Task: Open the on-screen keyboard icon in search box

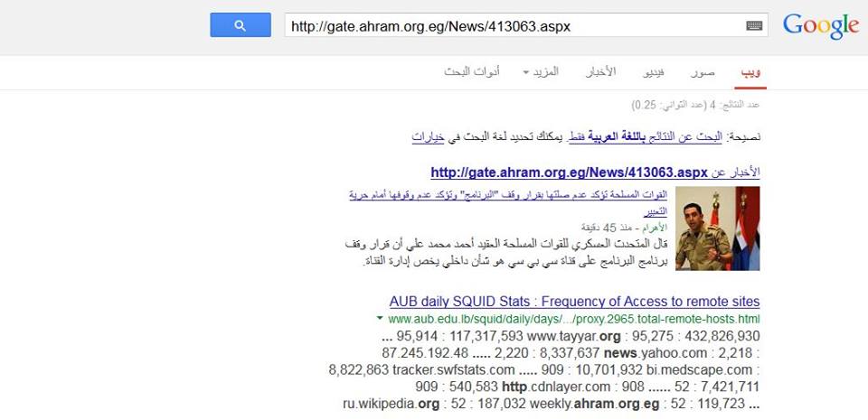Action: 754,26
